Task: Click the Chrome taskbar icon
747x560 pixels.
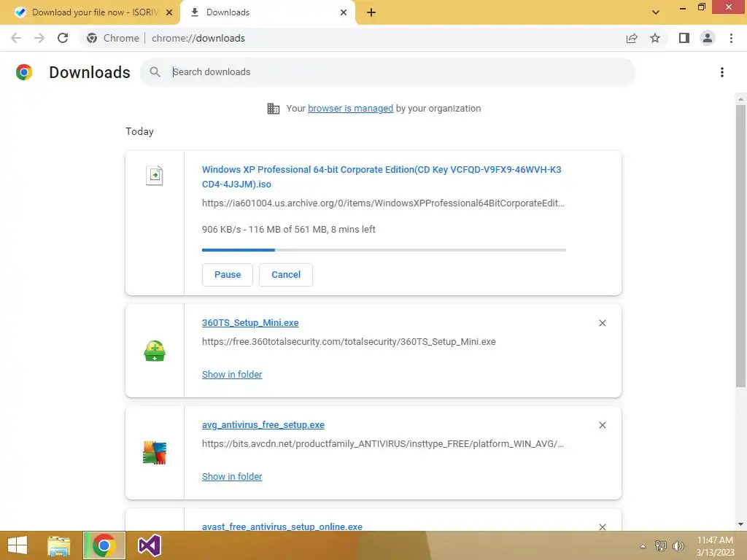Action: point(104,545)
